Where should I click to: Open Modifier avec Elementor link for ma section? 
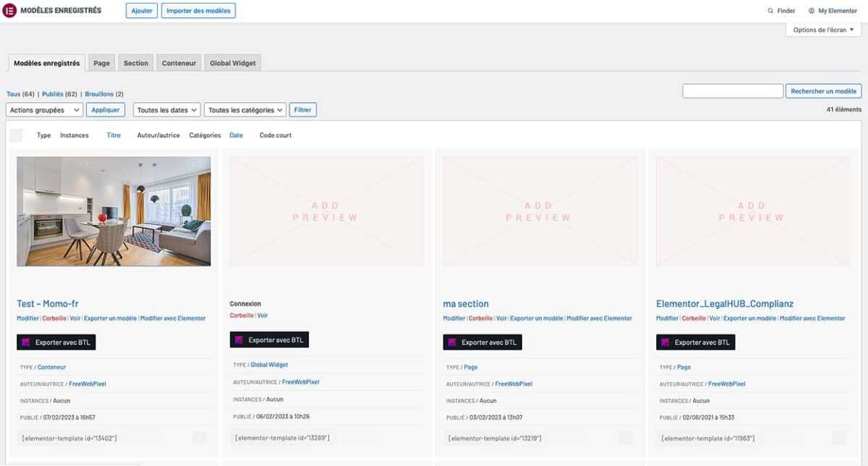(x=599, y=318)
